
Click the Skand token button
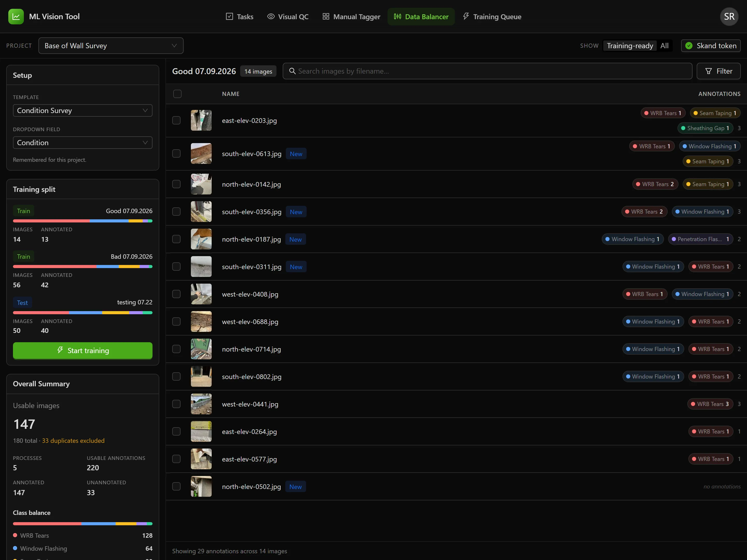[x=711, y=46]
